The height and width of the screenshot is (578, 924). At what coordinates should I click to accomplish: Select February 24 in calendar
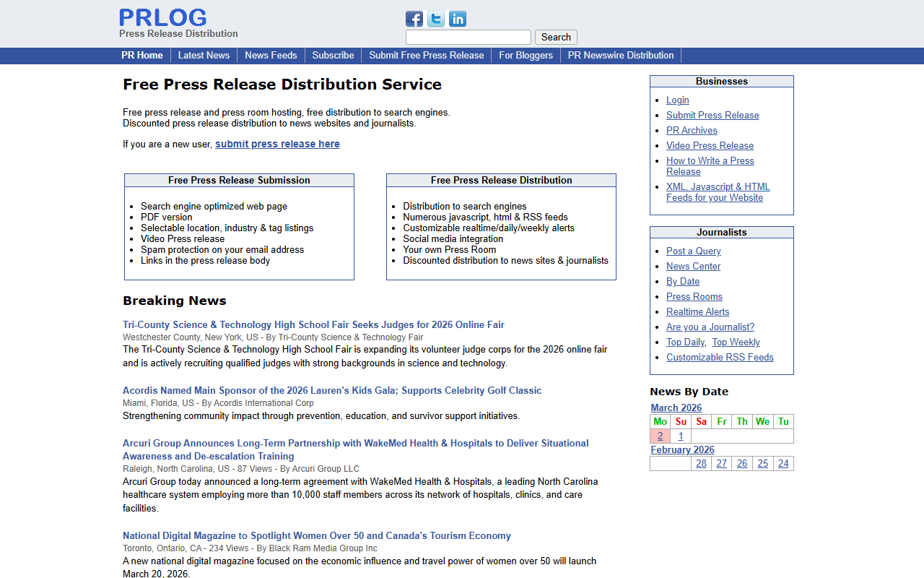coord(783,463)
